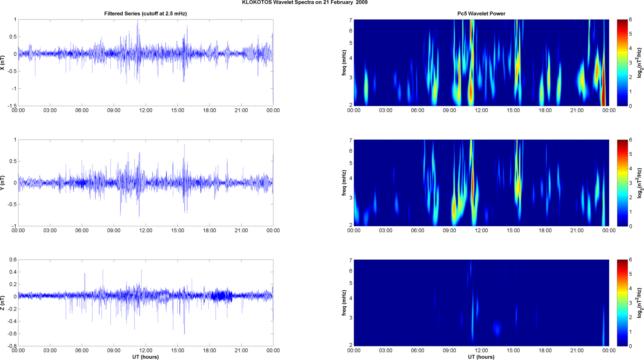The image size is (644, 360).
Task: Click the log2(nT²/Hz) label of X spectrogram colorbar
Action: [640, 63]
